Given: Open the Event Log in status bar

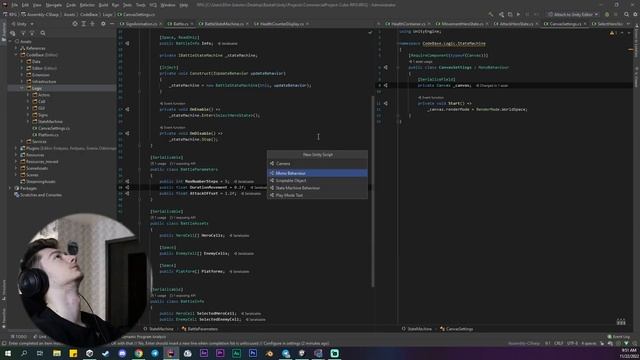Looking at the screenshot, I should tap(618, 337).
